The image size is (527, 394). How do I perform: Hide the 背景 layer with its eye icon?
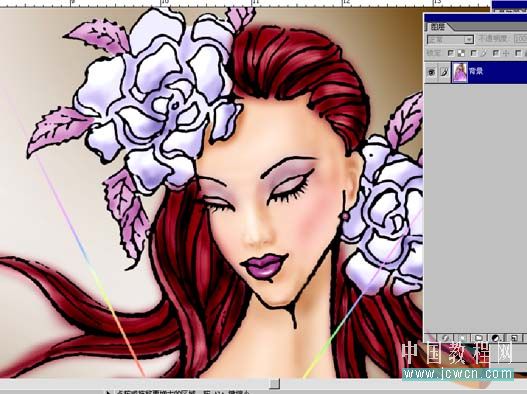431,72
